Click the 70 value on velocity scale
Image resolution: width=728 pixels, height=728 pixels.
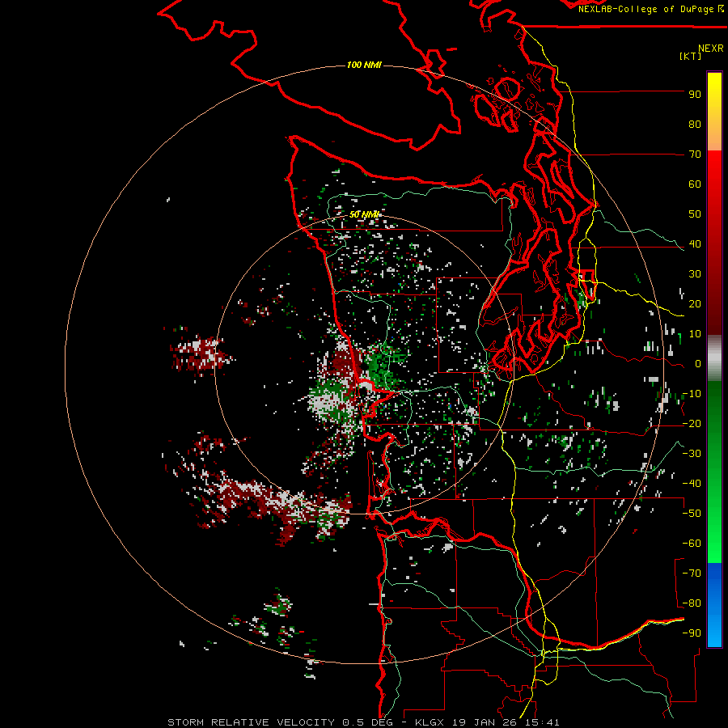pyautogui.click(x=695, y=154)
